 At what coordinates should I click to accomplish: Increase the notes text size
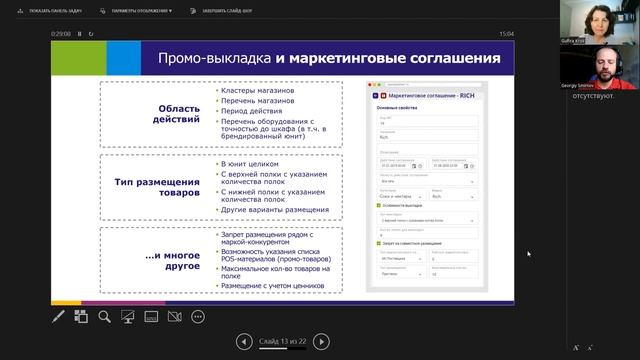pos(576,348)
